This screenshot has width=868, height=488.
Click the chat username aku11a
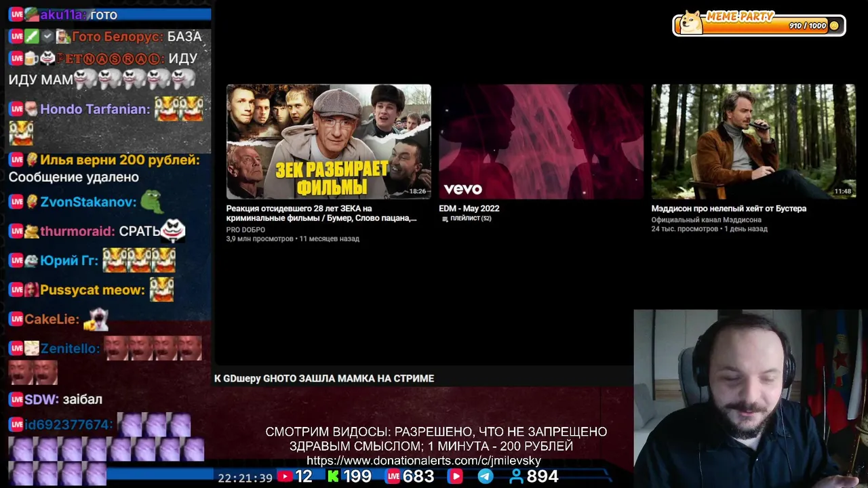coord(63,14)
